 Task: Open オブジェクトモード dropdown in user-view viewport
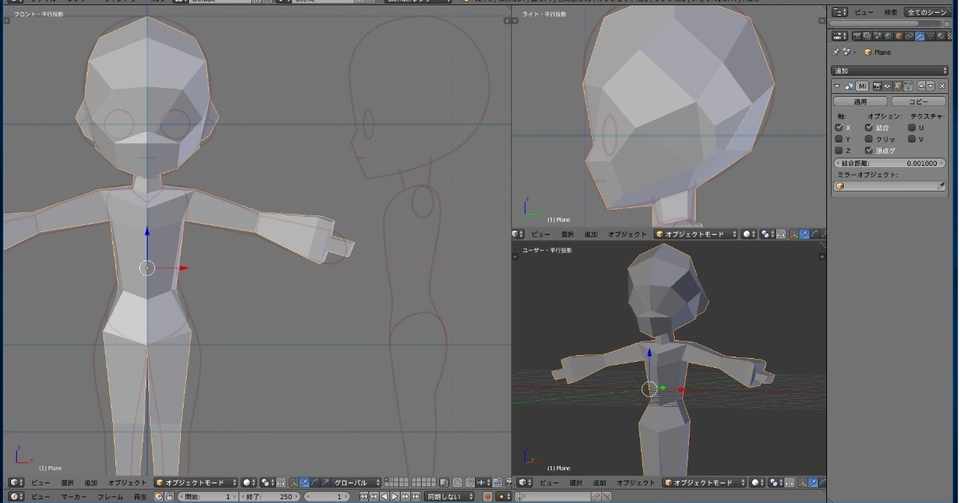pos(705,483)
